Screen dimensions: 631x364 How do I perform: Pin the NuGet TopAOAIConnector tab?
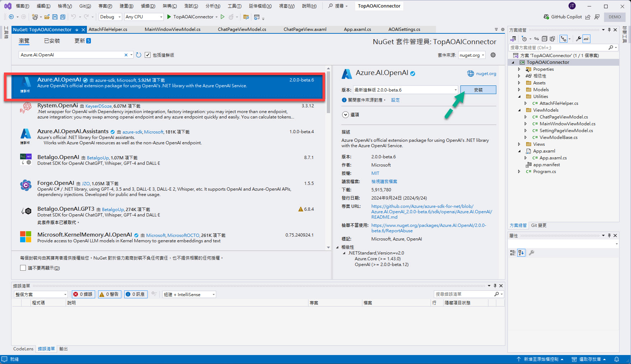tap(76, 30)
